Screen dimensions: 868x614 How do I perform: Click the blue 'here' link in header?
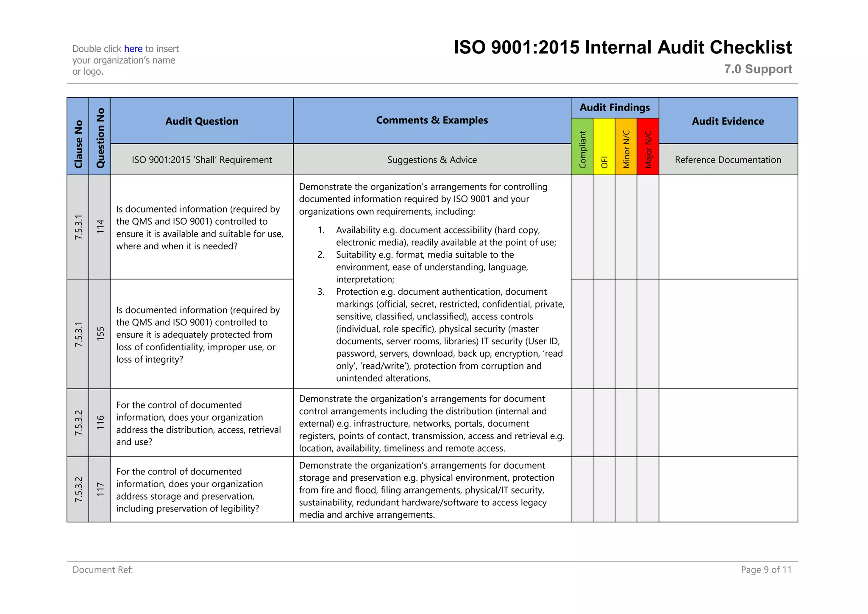pos(133,49)
